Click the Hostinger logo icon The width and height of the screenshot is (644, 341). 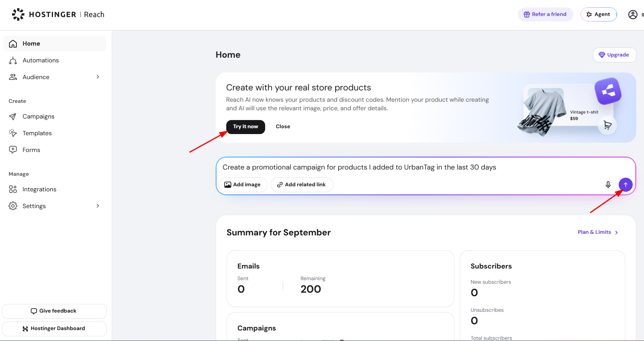click(18, 14)
